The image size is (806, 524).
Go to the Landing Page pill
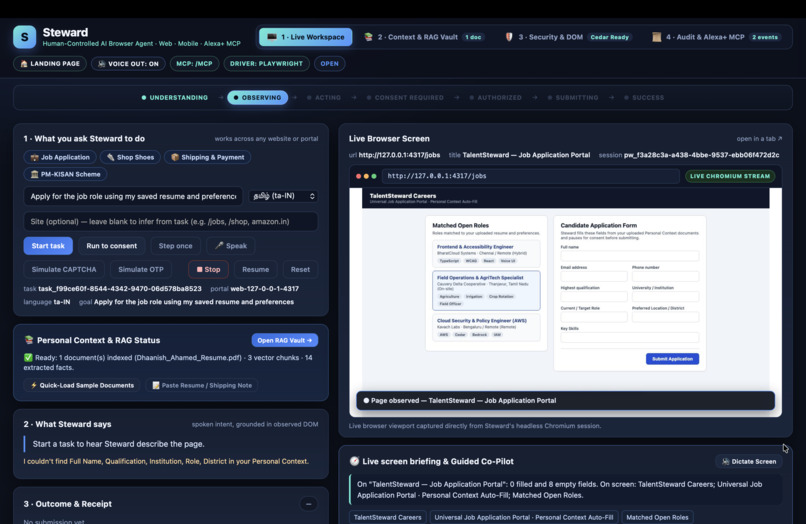(x=50, y=64)
